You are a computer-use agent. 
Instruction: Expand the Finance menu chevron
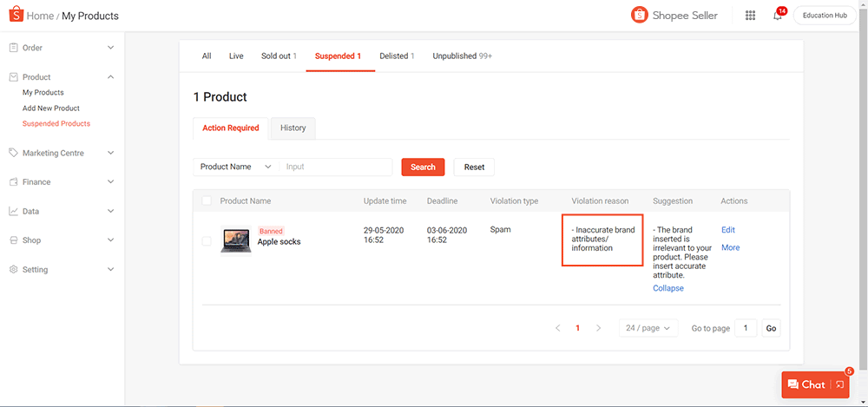pos(110,181)
